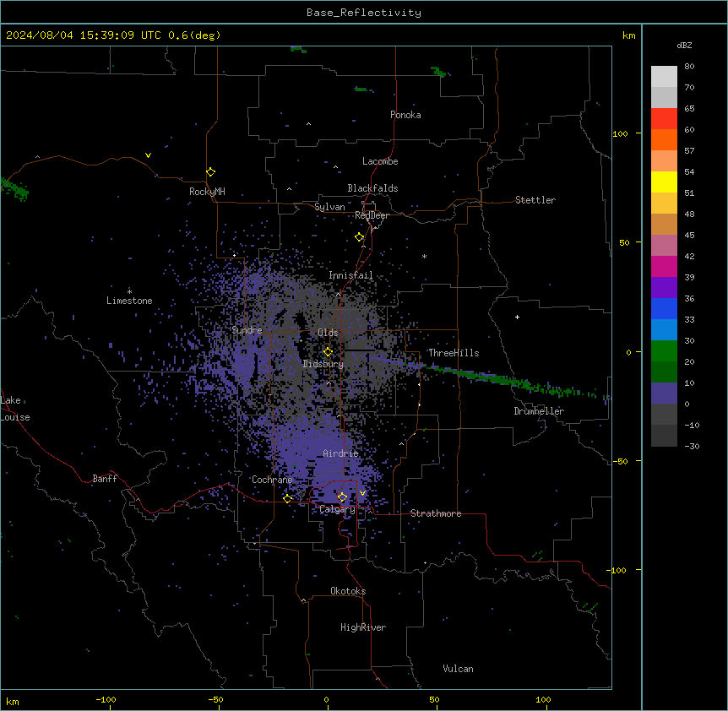Screen dimensions: 728x711
Task: Click the yellow v marker west of RockyMH
Action: tap(148, 155)
